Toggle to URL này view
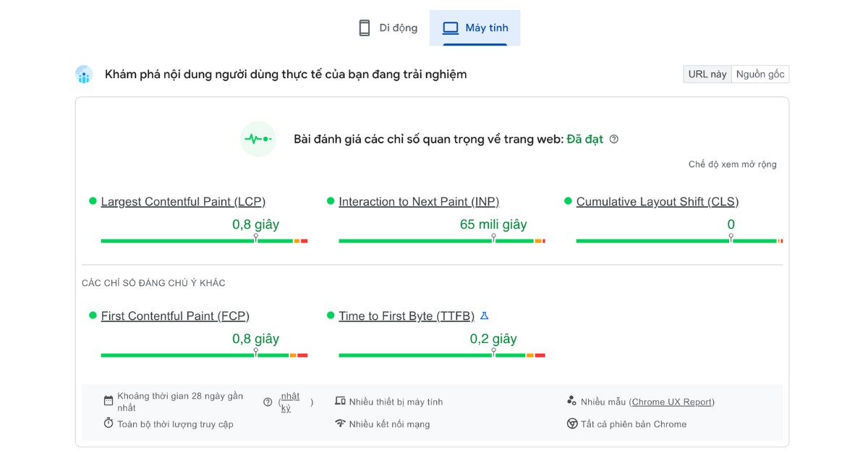This screenshot has width=868, height=456. [x=707, y=74]
